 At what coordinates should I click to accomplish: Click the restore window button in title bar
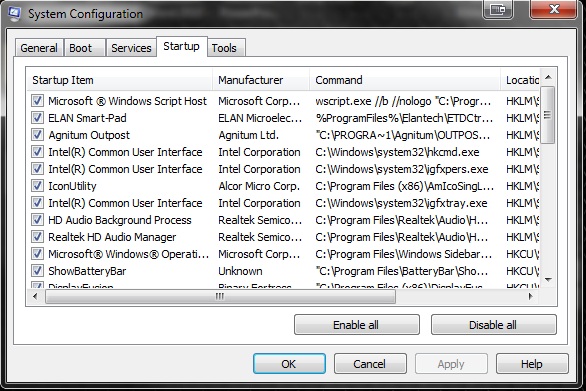coord(498,9)
